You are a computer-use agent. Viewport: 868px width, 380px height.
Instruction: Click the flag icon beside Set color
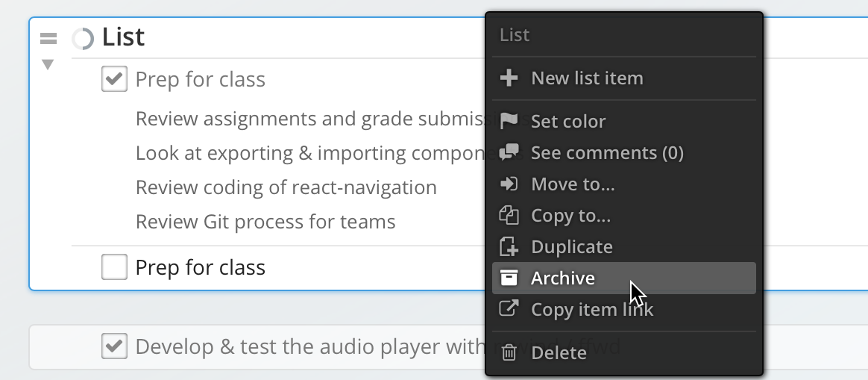point(509,121)
